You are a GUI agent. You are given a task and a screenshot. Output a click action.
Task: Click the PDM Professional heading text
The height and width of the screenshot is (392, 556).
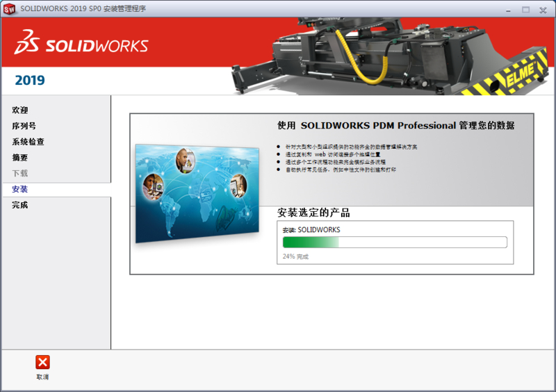(395, 125)
